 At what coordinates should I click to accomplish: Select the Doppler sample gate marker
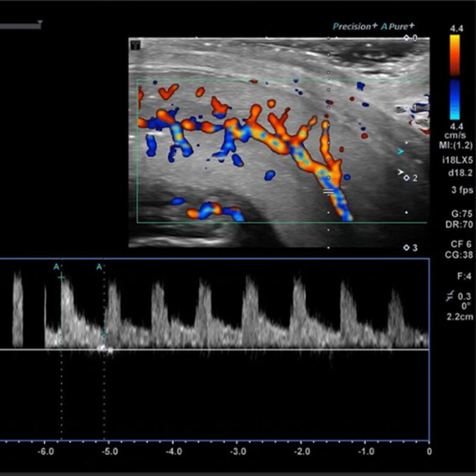tap(328, 192)
